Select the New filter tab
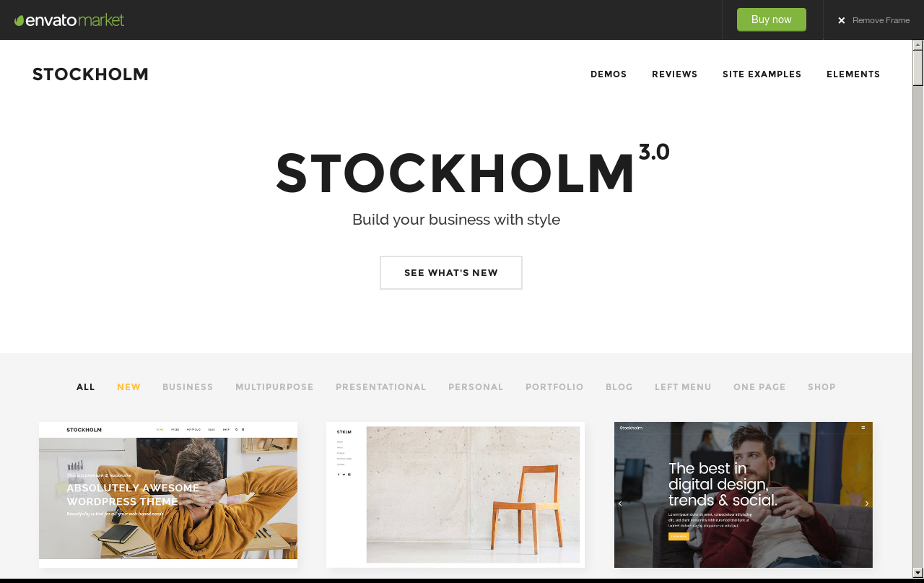Image resolution: width=924 pixels, height=583 pixels. click(128, 387)
